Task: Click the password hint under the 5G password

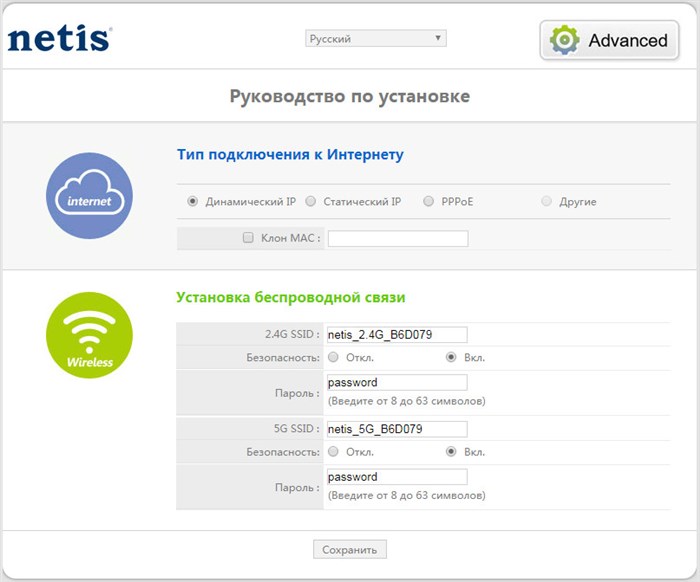Action: (x=407, y=495)
